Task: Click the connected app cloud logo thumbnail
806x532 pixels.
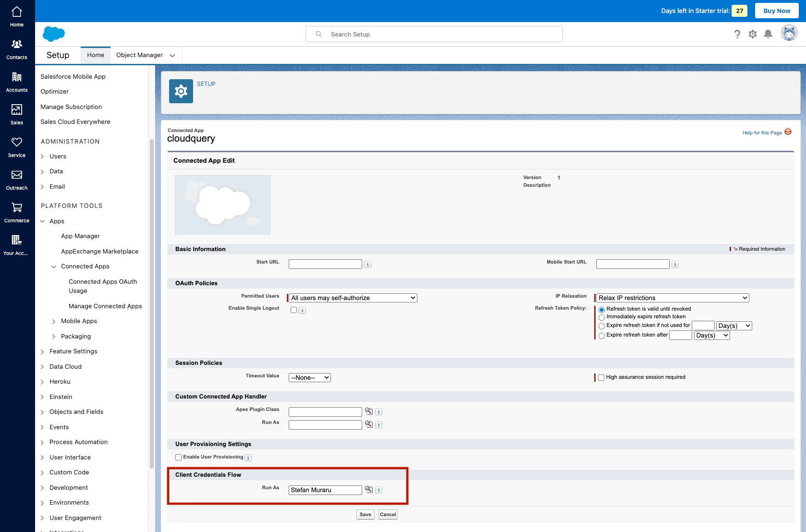Action: tap(223, 205)
